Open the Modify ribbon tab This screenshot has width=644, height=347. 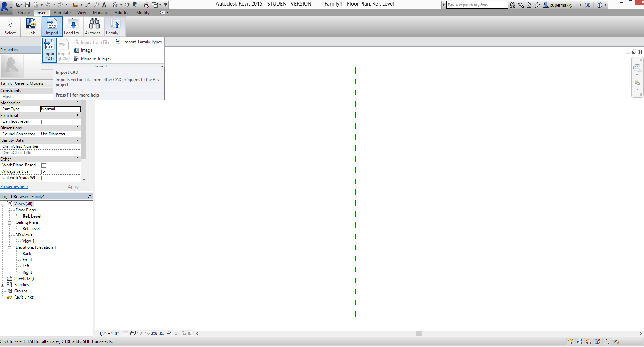pos(143,13)
